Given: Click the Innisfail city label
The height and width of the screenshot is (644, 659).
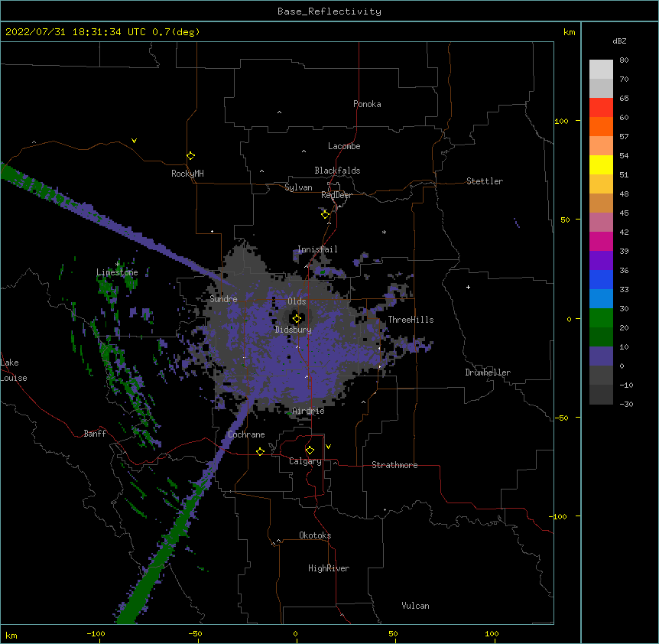Looking at the screenshot, I should (317, 249).
